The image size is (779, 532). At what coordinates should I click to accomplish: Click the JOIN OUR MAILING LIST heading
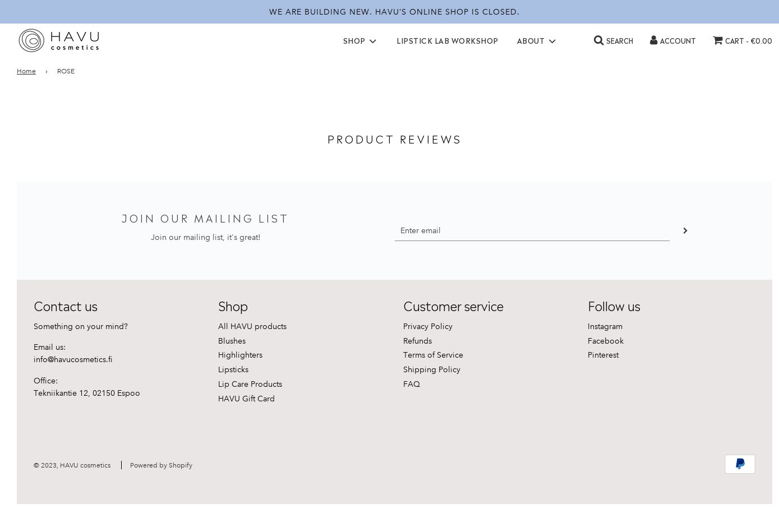coord(205,218)
